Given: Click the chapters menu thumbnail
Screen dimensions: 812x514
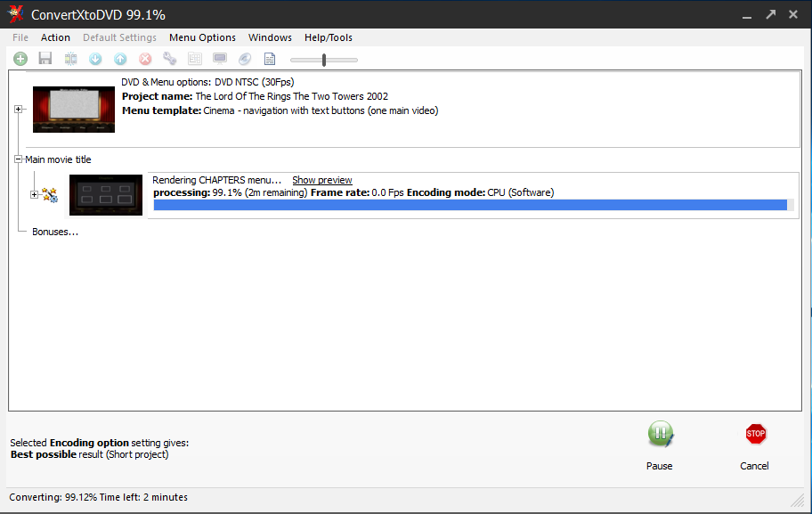Looking at the screenshot, I should click(106, 195).
